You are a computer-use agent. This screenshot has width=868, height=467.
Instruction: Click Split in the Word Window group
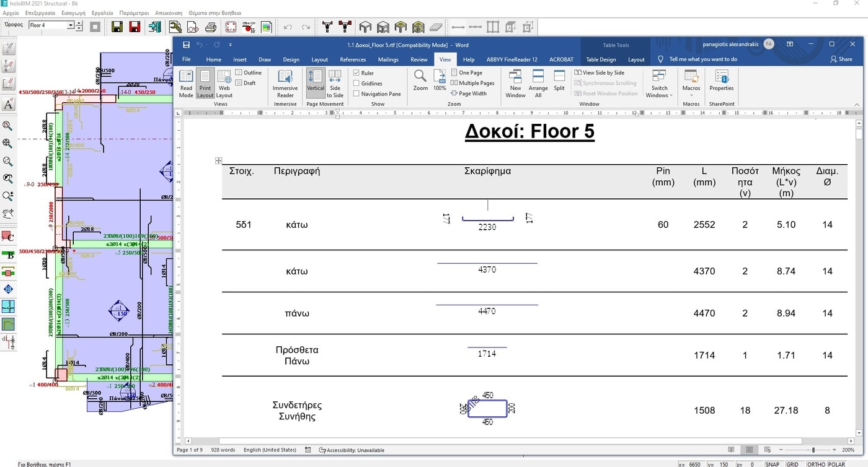pos(559,81)
